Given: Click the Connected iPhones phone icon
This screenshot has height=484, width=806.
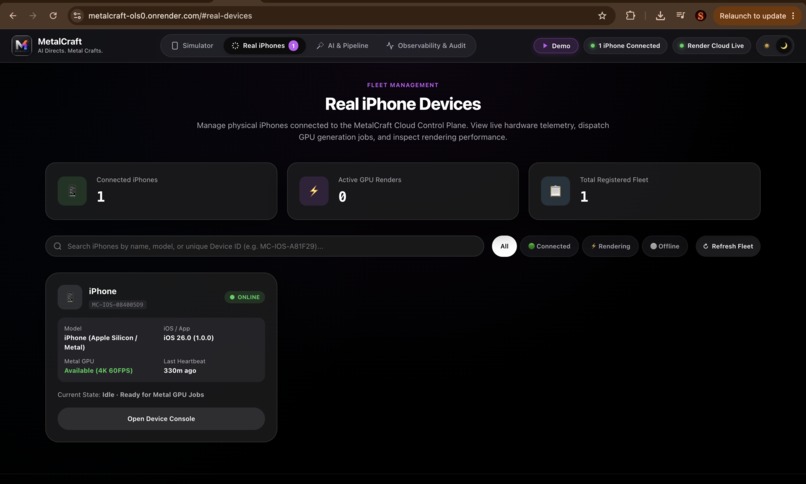Looking at the screenshot, I should click(72, 191).
